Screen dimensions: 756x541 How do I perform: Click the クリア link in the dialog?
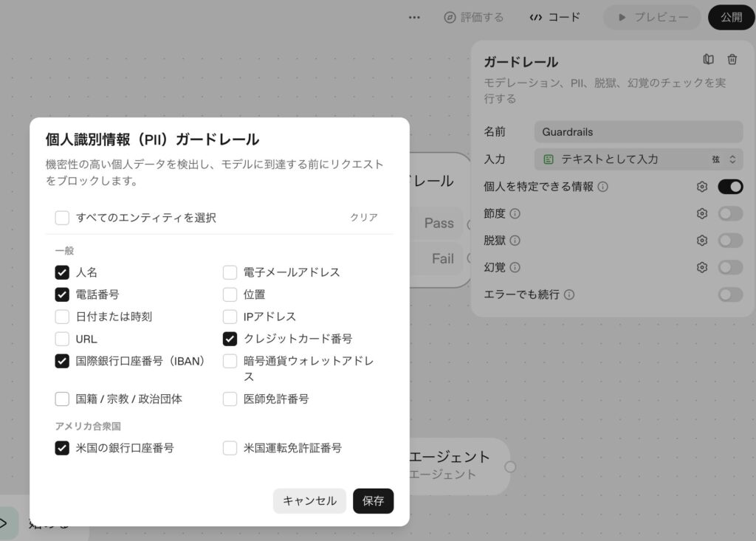pos(363,218)
